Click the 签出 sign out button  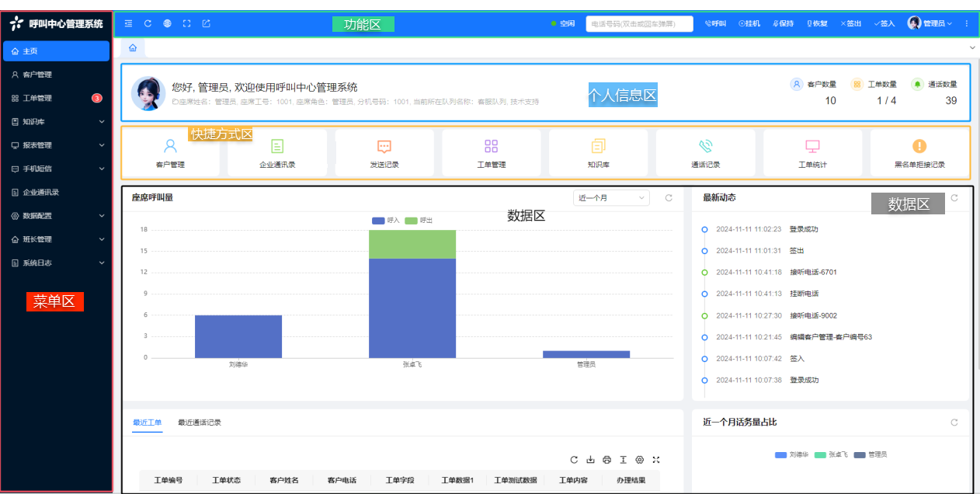851,23
